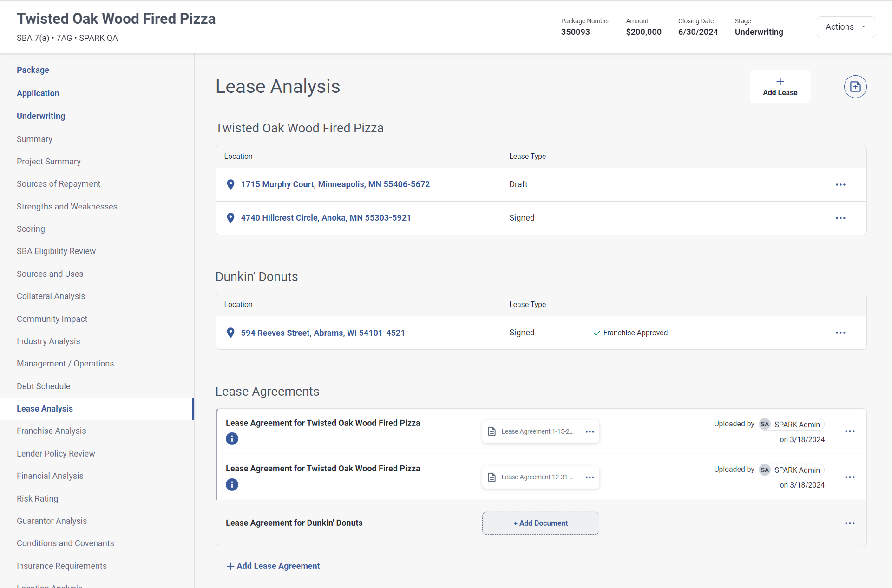
Task: Click the $200,000 amount value
Action: [643, 32]
